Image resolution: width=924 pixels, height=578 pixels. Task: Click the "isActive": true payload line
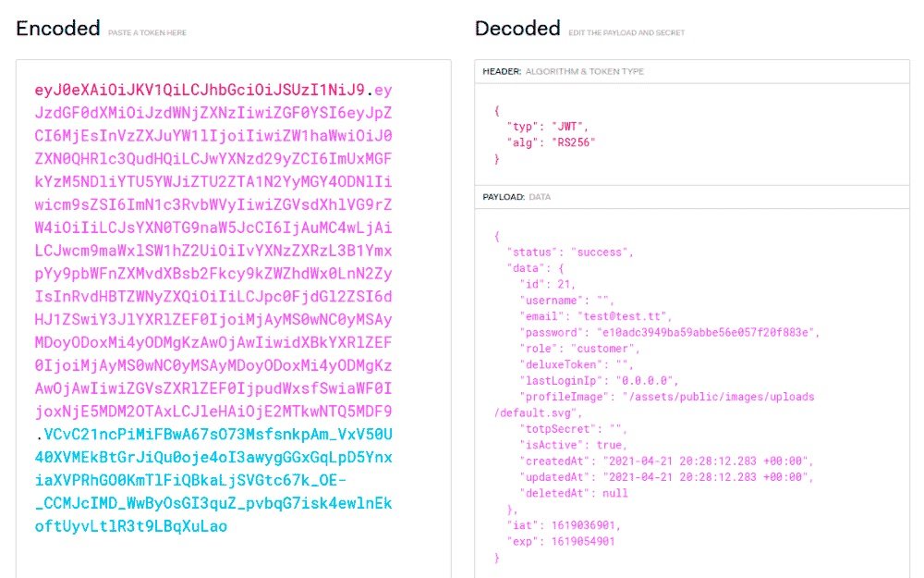click(x=573, y=445)
